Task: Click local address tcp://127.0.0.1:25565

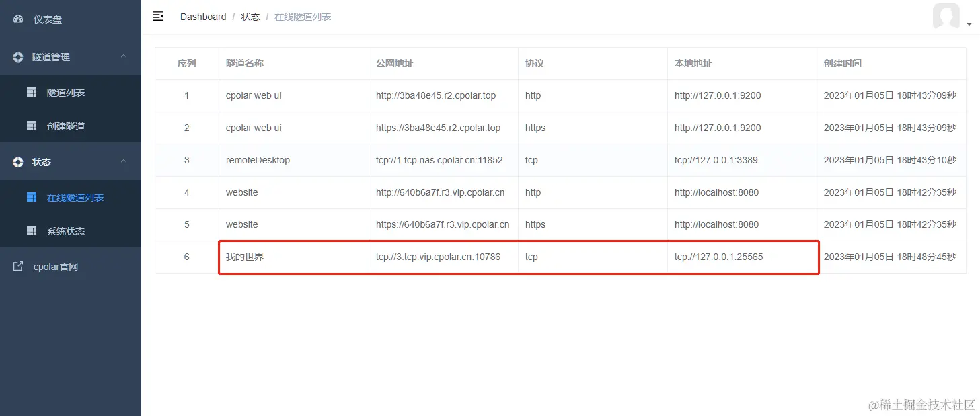Action: [719, 257]
